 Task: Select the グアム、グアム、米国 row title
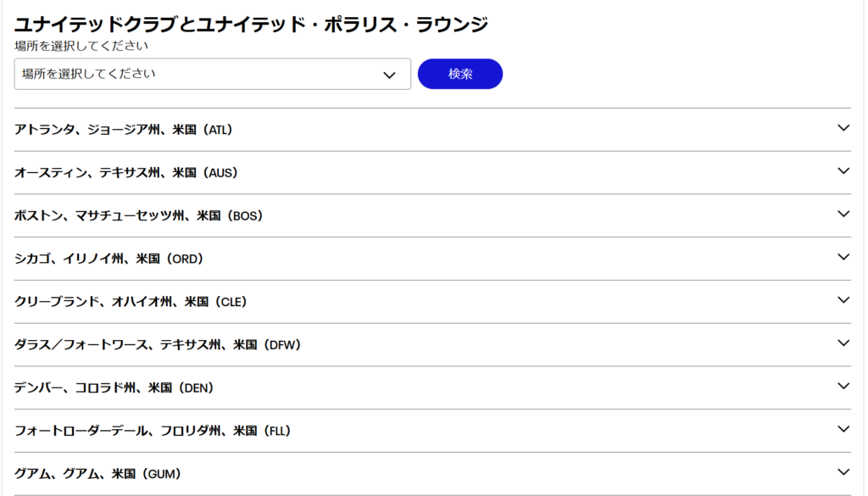[x=98, y=474]
